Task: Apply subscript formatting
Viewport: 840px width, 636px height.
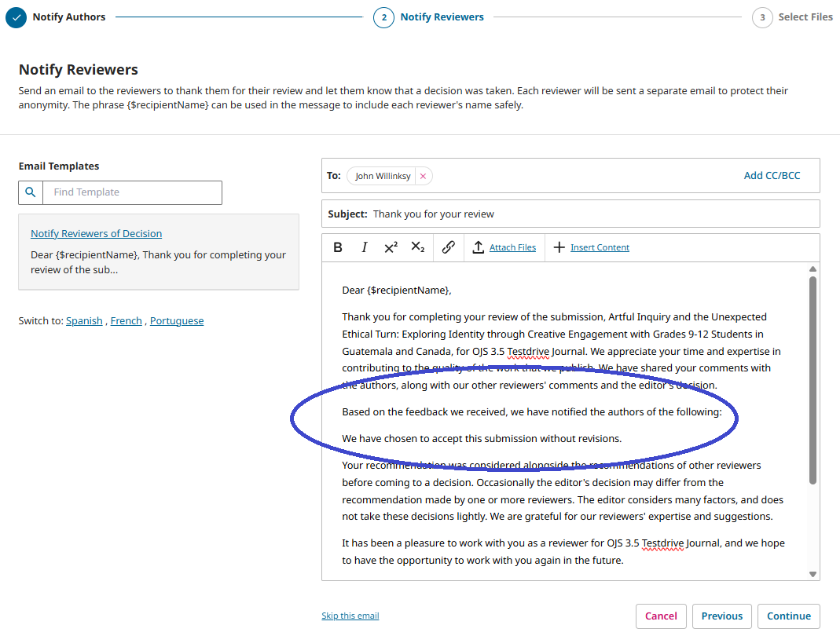Action: coord(418,247)
